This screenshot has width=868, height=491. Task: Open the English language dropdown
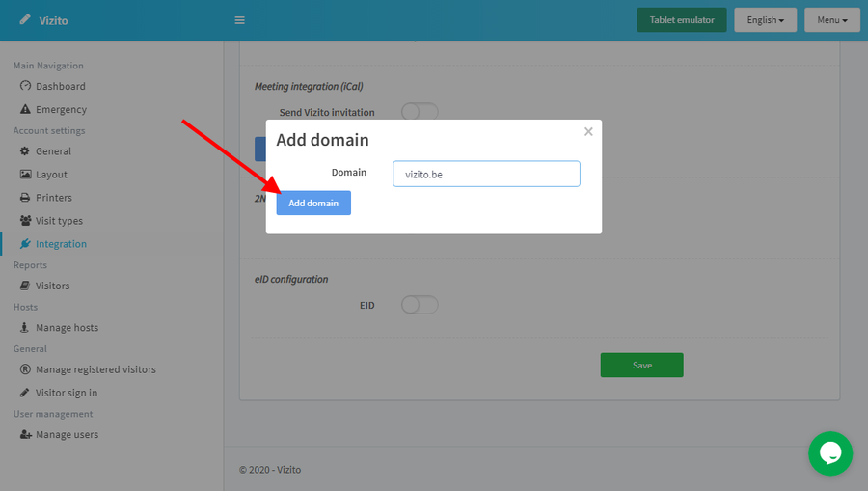pyautogui.click(x=765, y=20)
